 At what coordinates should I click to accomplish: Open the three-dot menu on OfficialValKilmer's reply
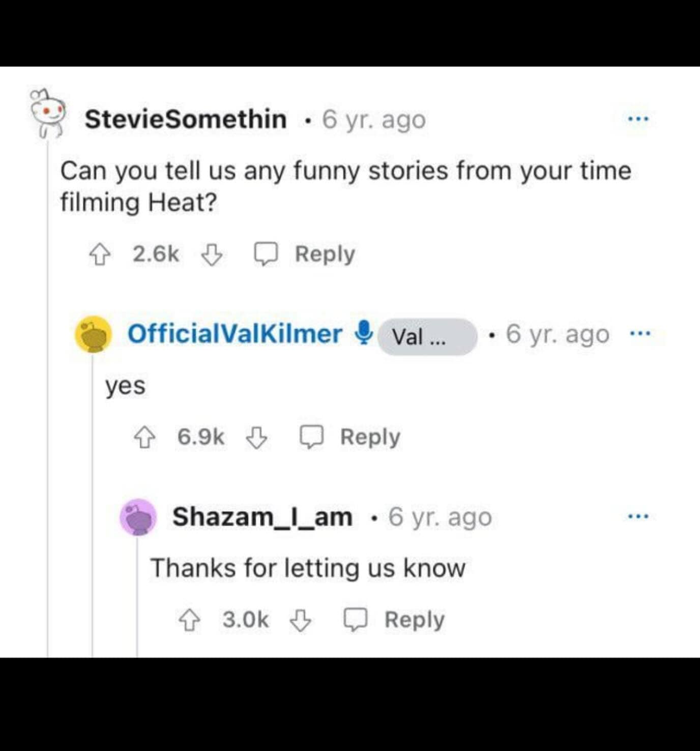pos(639,334)
